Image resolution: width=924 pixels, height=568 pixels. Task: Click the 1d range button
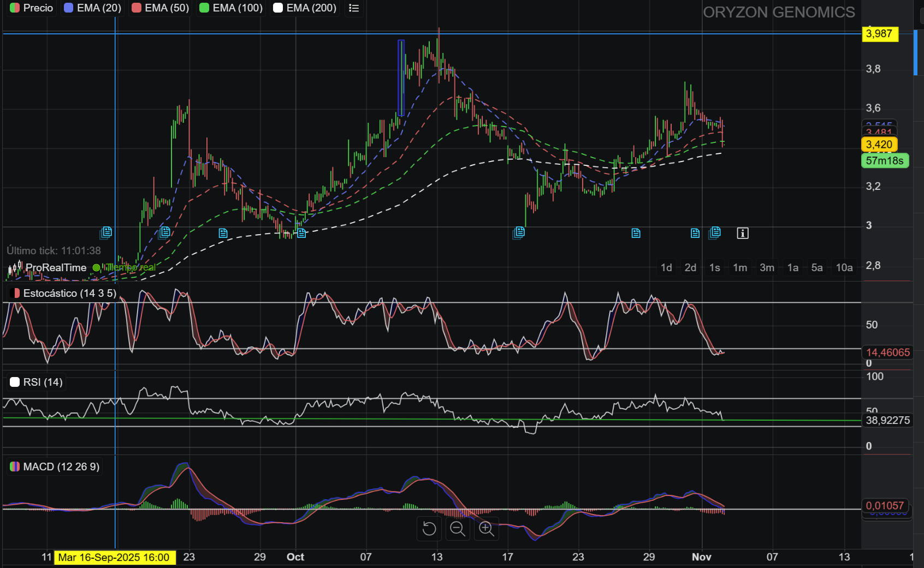tap(666, 268)
